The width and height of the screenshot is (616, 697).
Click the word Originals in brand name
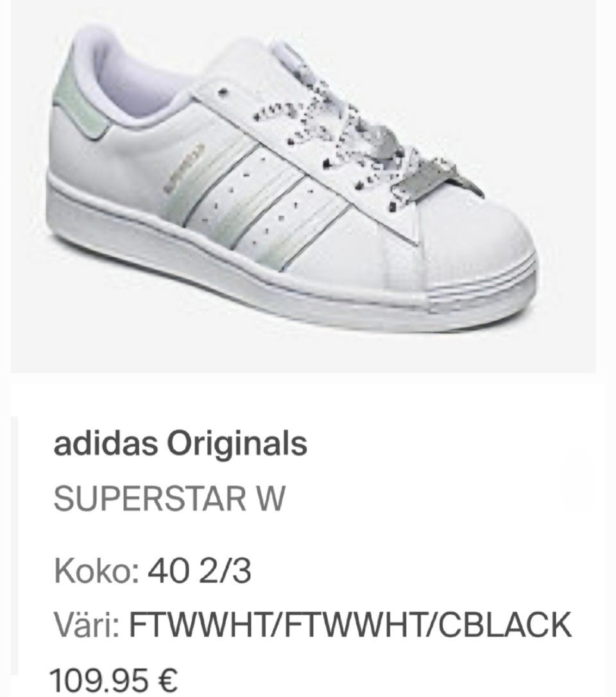coord(237,443)
